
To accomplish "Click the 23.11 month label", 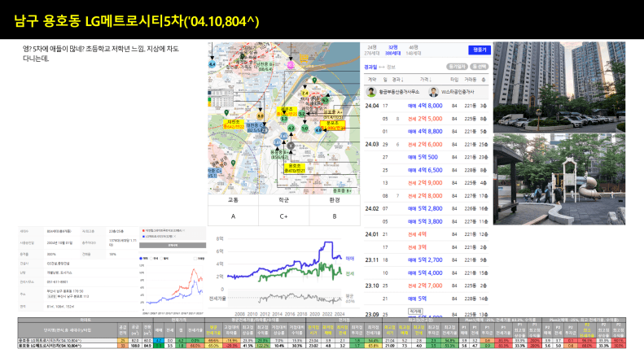I will [372, 260].
